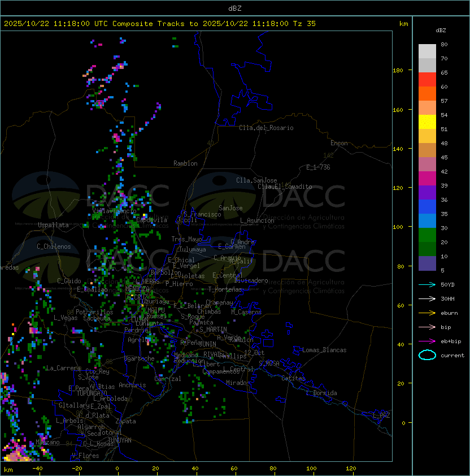Click the La_Carrera map label
The width and height of the screenshot is (470, 476).
[x=63, y=368]
